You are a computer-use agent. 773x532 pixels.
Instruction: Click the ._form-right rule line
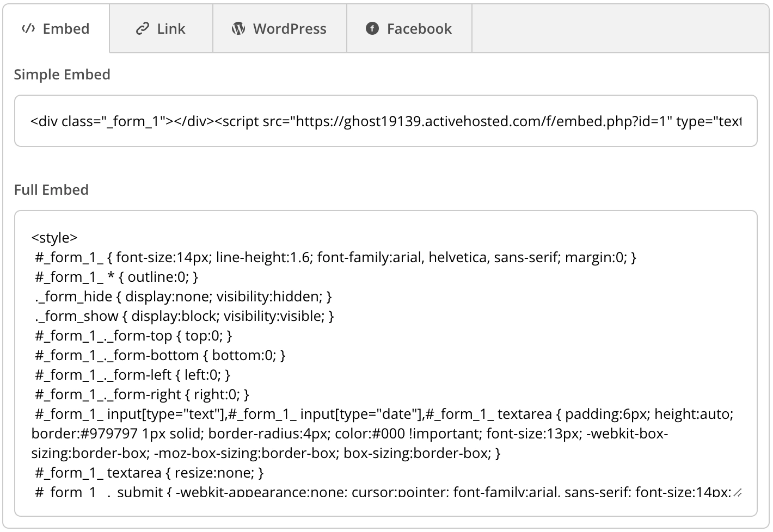(142, 394)
